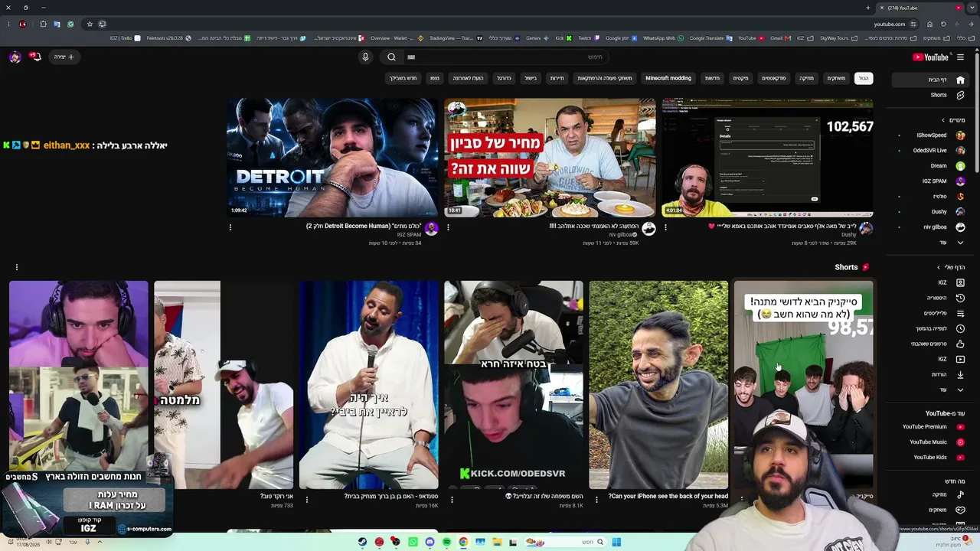
Task: Play the 'Can your iPhone see' Short
Action: click(658, 384)
